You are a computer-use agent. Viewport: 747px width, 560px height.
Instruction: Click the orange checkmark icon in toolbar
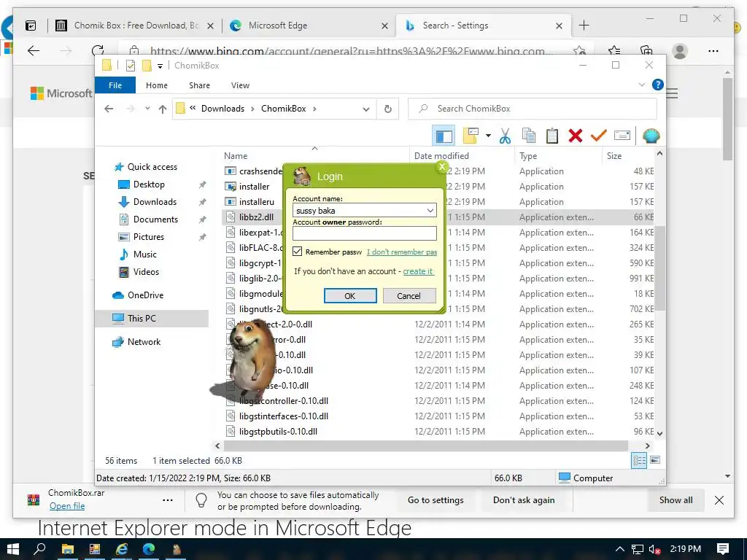tap(598, 136)
